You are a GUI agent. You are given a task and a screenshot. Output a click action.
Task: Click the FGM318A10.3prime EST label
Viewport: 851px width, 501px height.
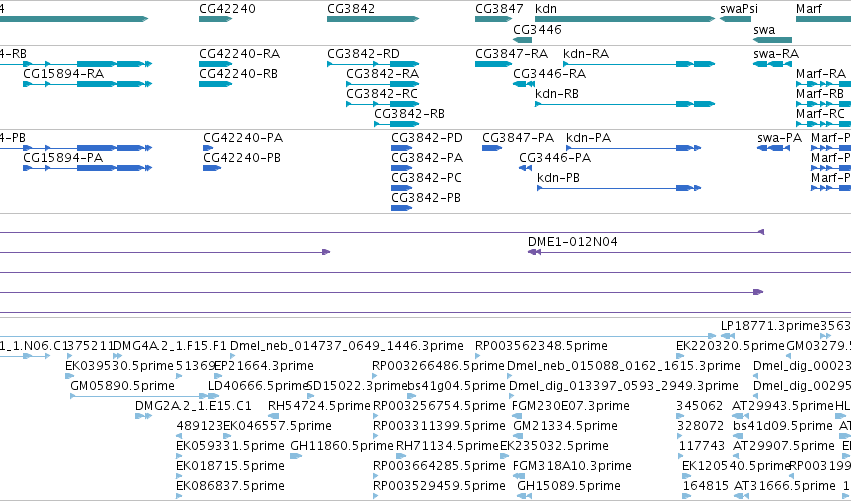pyautogui.click(x=572, y=466)
